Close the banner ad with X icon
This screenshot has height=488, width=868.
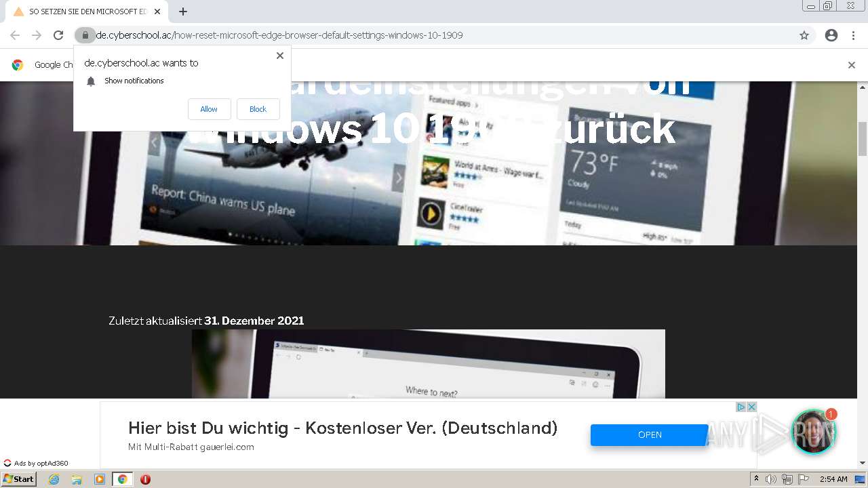coord(751,407)
